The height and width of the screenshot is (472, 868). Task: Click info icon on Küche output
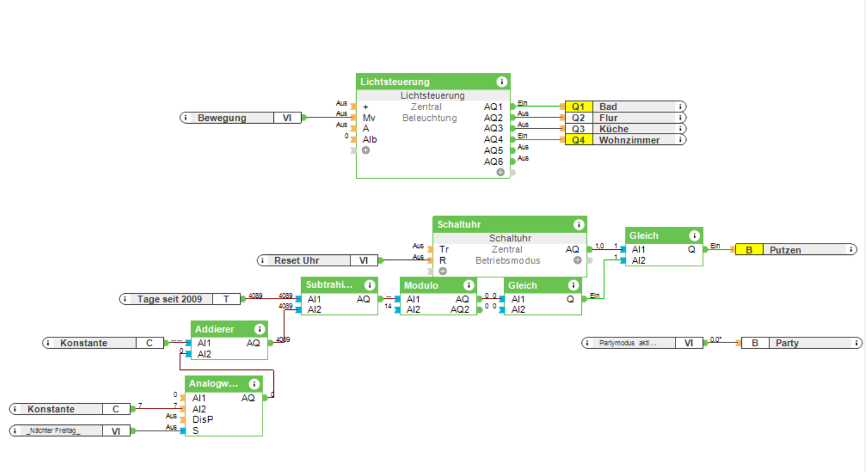(x=680, y=129)
